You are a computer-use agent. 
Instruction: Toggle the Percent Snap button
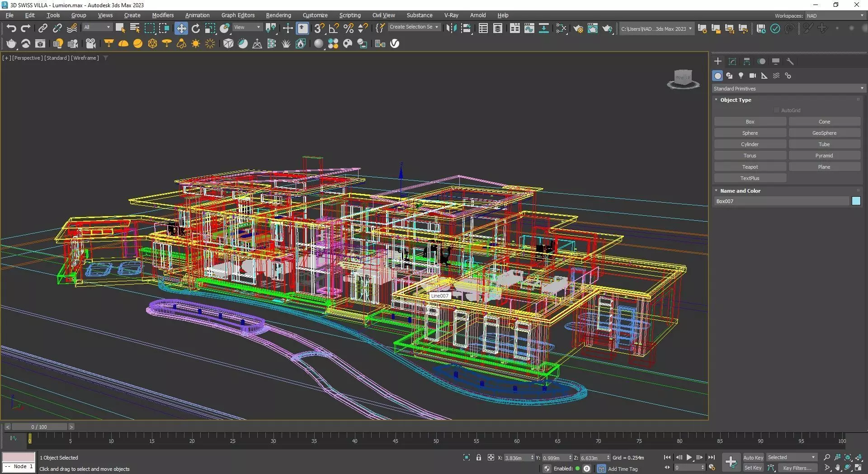[x=349, y=28]
